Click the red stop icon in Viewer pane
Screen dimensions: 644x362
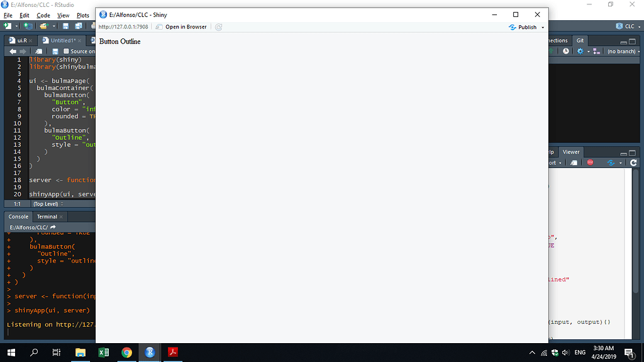(590, 162)
